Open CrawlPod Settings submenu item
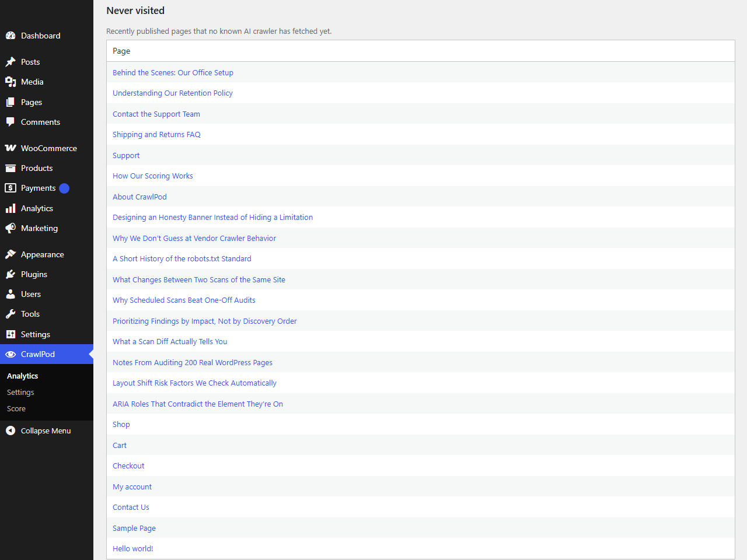 tap(20, 393)
